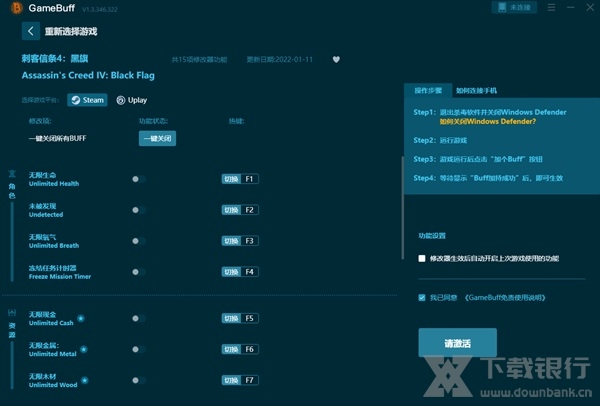Uncheck the 我已同意 agreement checkbox
Image resolution: width=600 pixels, height=406 pixels.
(422, 297)
